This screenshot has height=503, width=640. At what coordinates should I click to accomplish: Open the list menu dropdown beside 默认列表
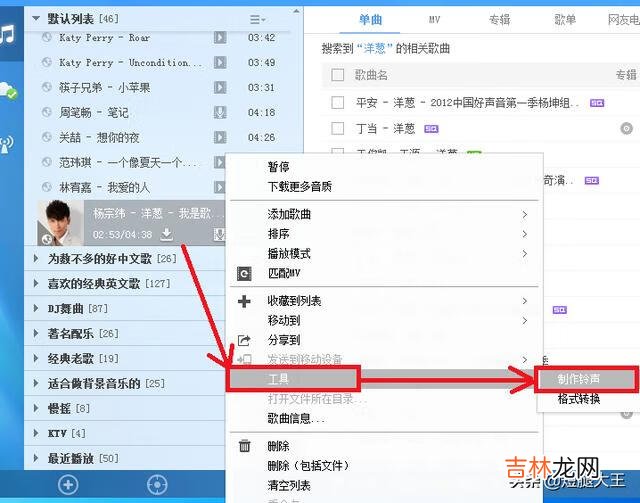tap(257, 19)
